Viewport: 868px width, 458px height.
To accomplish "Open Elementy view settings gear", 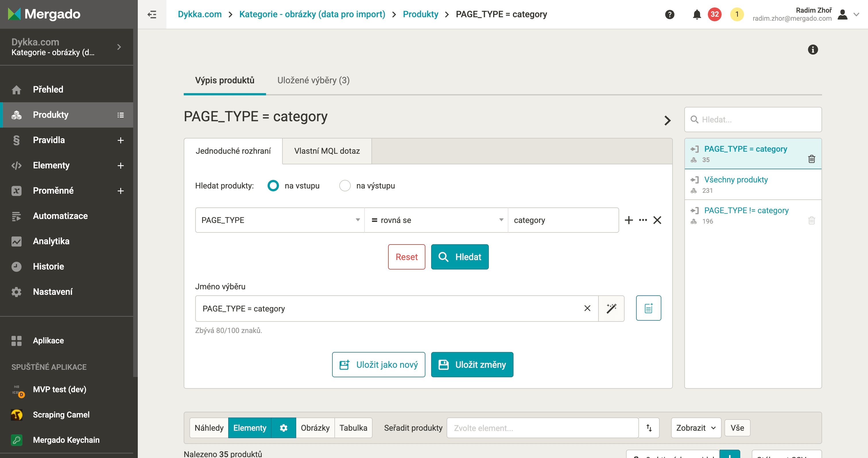I will [x=283, y=428].
